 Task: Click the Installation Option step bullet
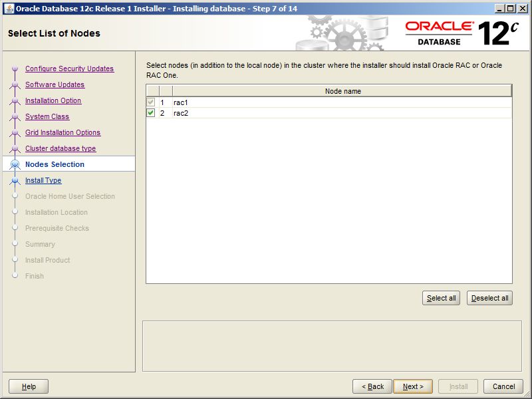coord(15,100)
